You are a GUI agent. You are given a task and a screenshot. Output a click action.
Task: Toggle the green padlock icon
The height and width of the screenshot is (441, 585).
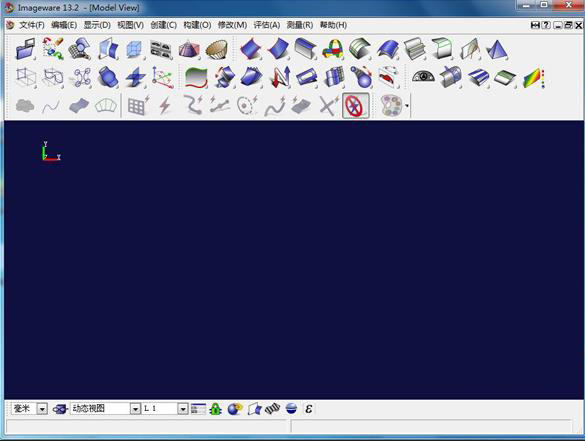point(215,409)
